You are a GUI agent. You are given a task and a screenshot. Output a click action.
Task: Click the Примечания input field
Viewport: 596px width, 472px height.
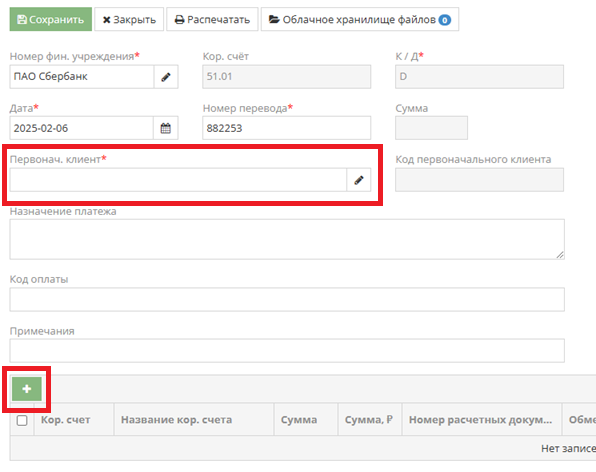click(x=287, y=351)
